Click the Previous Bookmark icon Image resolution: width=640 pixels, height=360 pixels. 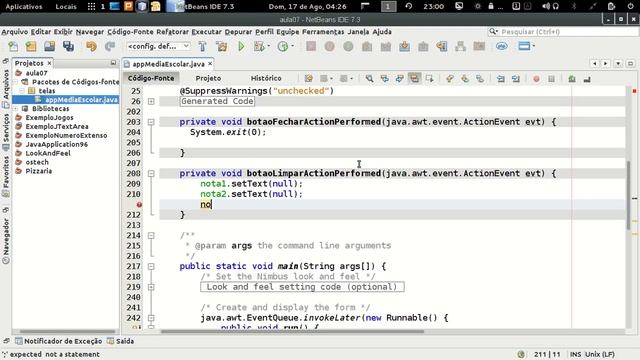(450, 79)
